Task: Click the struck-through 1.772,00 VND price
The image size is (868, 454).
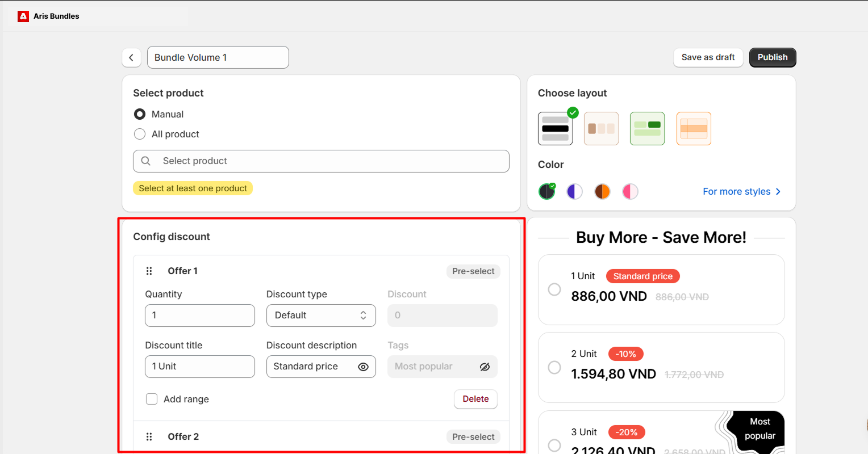Action: point(694,375)
